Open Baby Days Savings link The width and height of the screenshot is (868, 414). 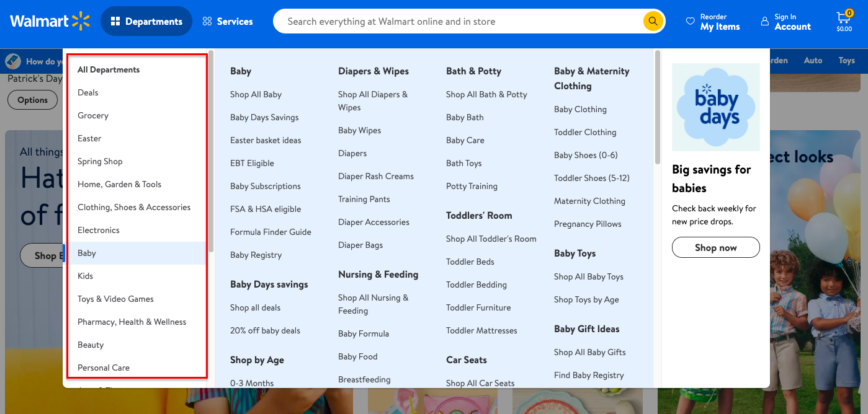point(264,117)
